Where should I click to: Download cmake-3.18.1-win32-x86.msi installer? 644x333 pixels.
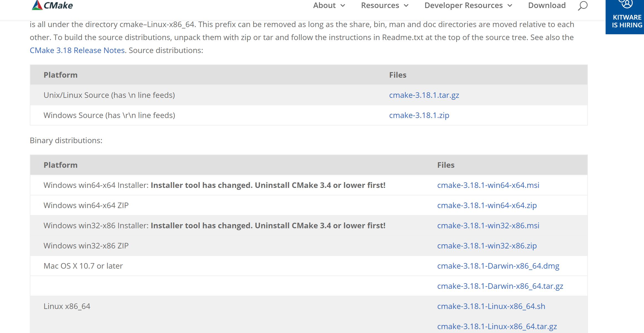tap(488, 226)
